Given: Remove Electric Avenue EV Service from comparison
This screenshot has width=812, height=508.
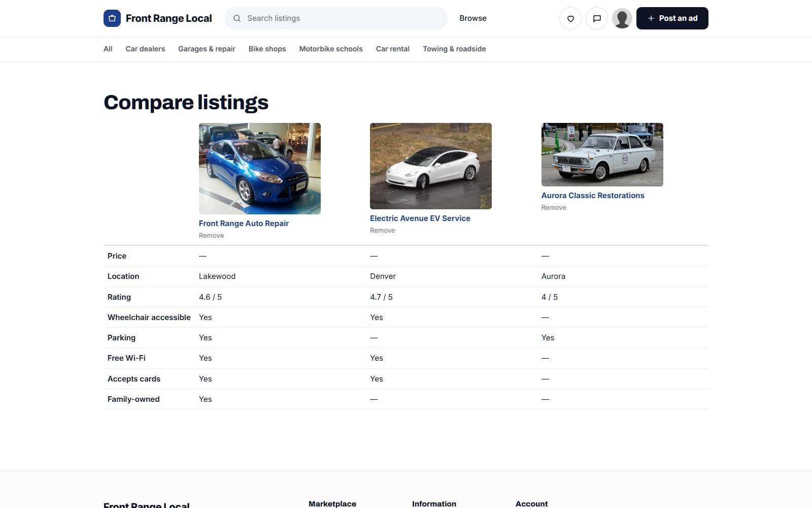Looking at the screenshot, I should point(382,231).
